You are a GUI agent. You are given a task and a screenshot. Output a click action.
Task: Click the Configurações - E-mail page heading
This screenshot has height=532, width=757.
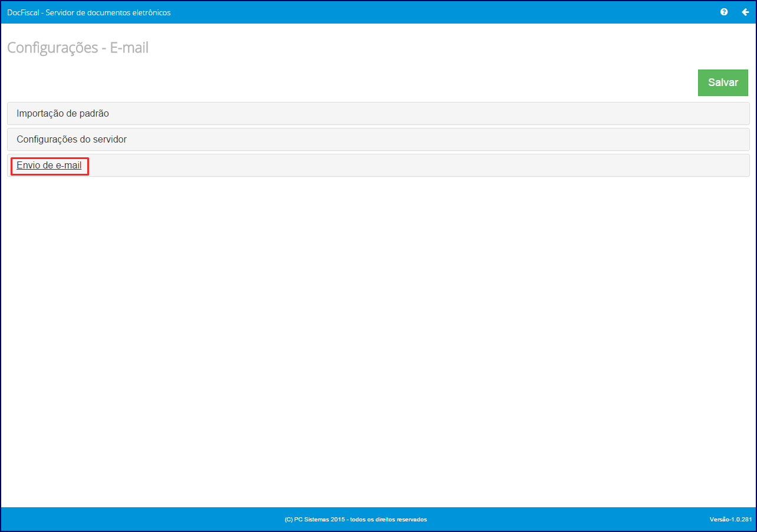pyautogui.click(x=78, y=48)
